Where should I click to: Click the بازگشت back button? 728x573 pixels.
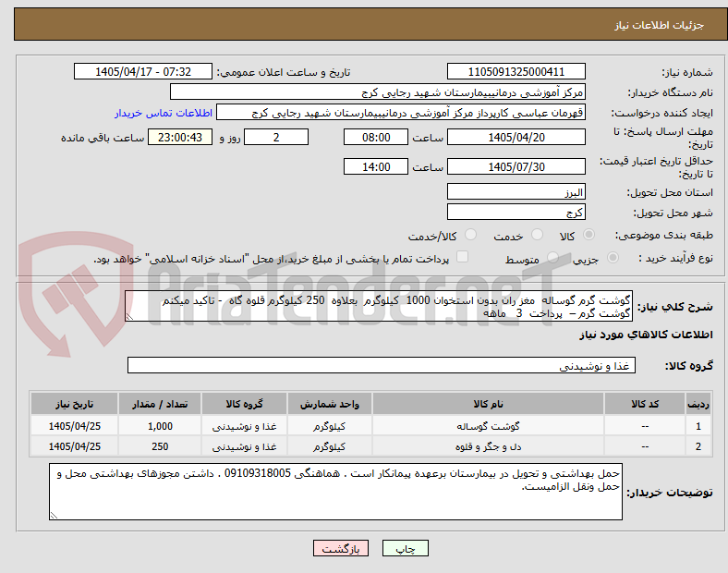point(341,548)
